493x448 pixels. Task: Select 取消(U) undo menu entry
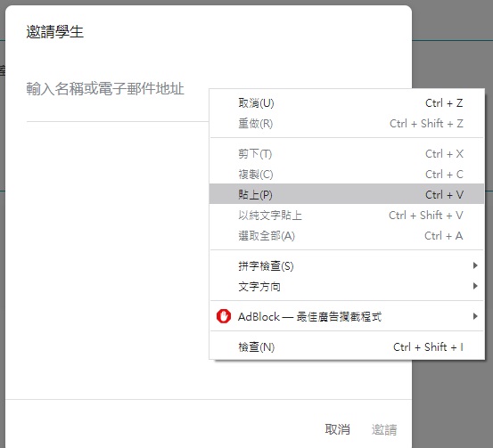point(347,103)
